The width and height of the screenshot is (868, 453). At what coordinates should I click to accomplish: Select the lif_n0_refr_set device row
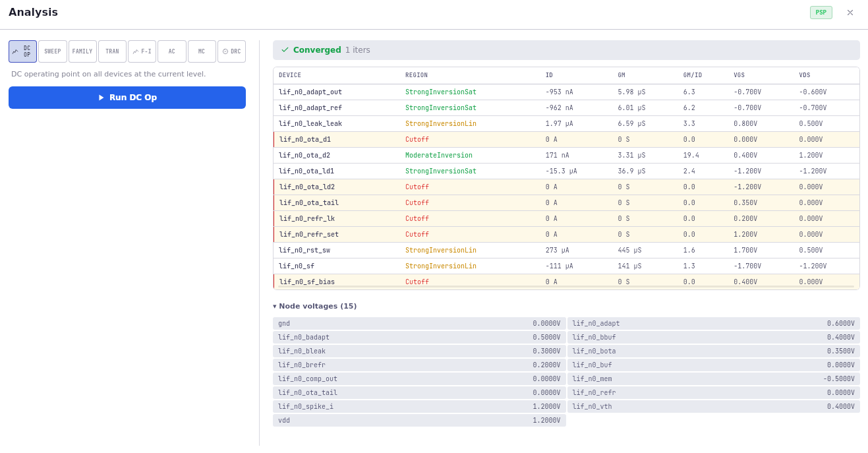tap(566, 235)
